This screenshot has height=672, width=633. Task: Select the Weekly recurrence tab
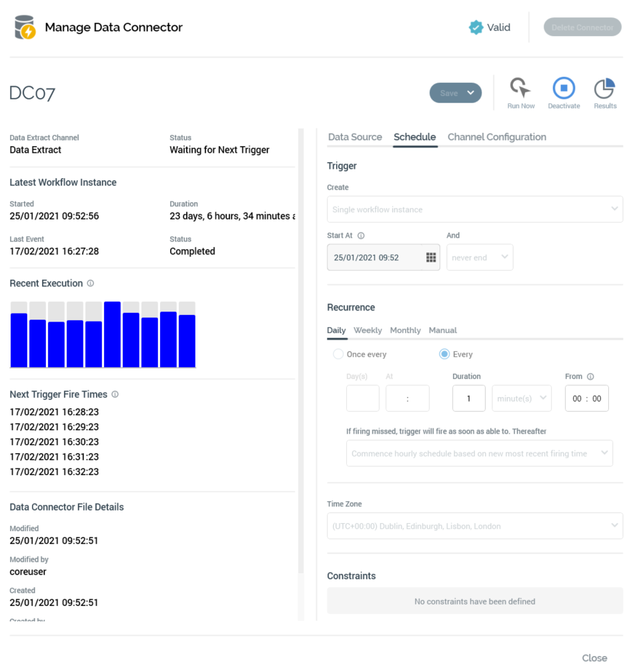tap(368, 330)
